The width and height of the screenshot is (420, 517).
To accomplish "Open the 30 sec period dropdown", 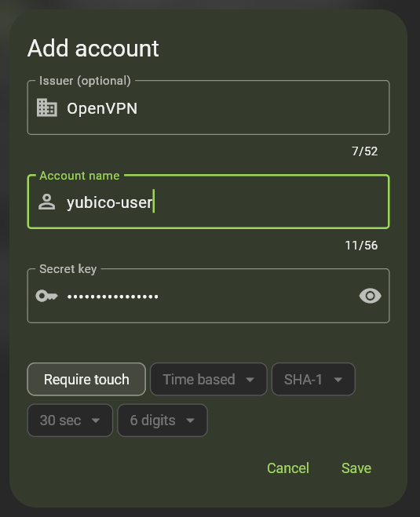I will [x=70, y=421].
